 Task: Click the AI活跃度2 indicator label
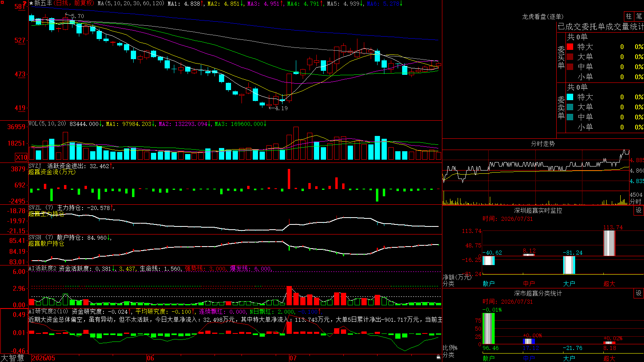(43, 268)
